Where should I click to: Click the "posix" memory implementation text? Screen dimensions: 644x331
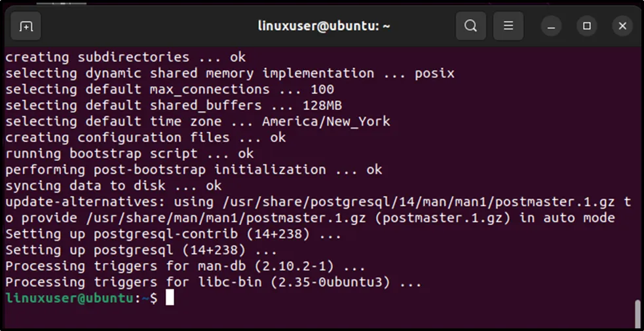coord(434,73)
